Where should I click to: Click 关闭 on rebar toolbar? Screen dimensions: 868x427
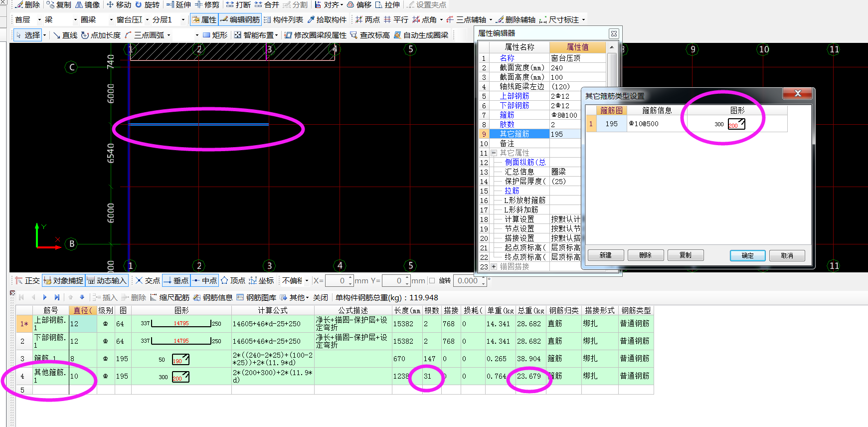coord(321,297)
